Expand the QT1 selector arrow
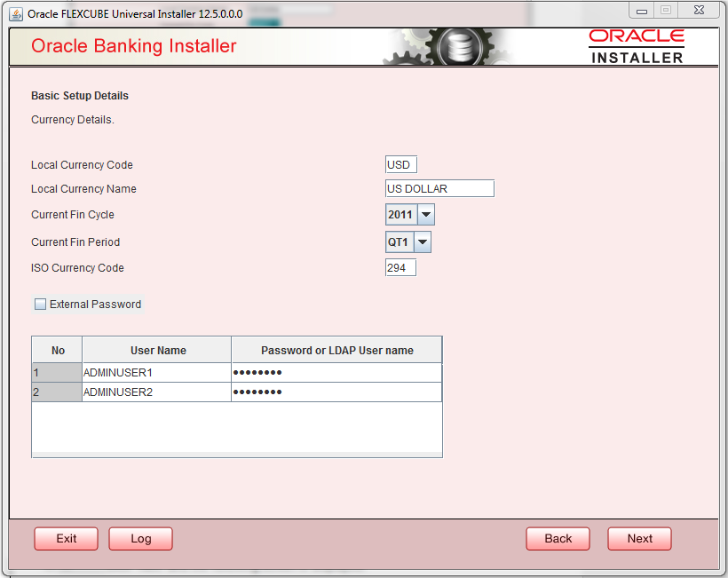Image resolution: width=728 pixels, height=578 pixels. pyautogui.click(x=422, y=241)
